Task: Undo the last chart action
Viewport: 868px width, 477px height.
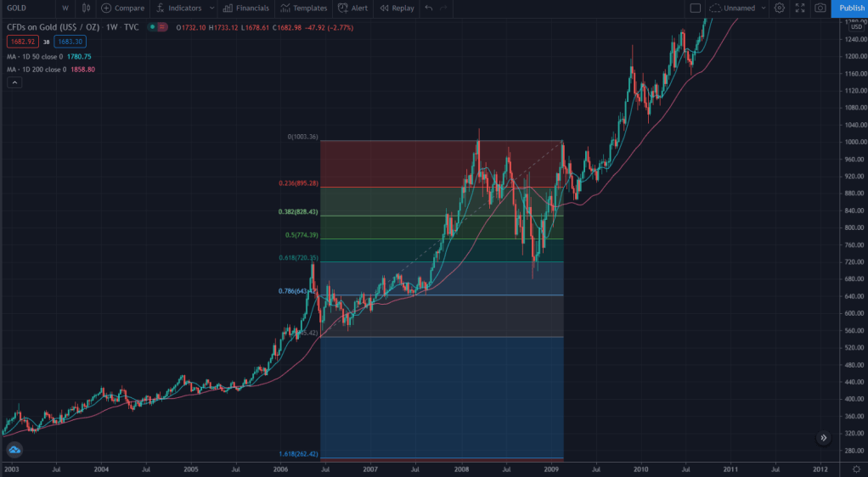Action: (x=428, y=8)
